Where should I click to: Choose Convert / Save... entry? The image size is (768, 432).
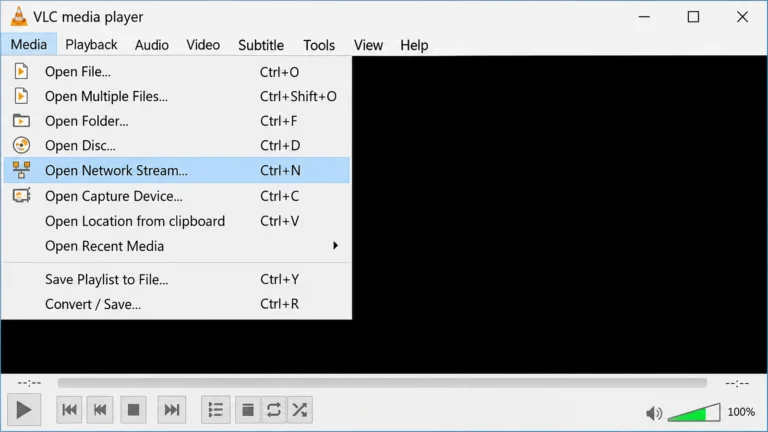(x=177, y=304)
